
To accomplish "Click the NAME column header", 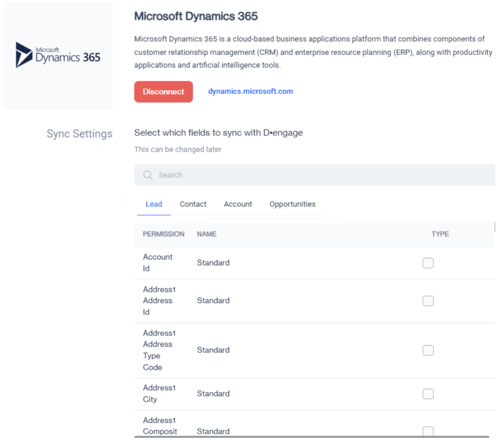I will [206, 234].
